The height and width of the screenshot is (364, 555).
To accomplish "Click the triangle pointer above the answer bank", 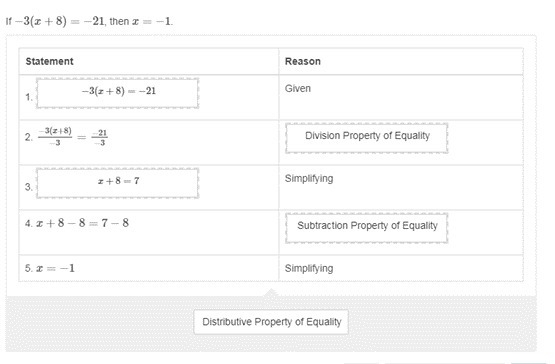I will [271, 292].
